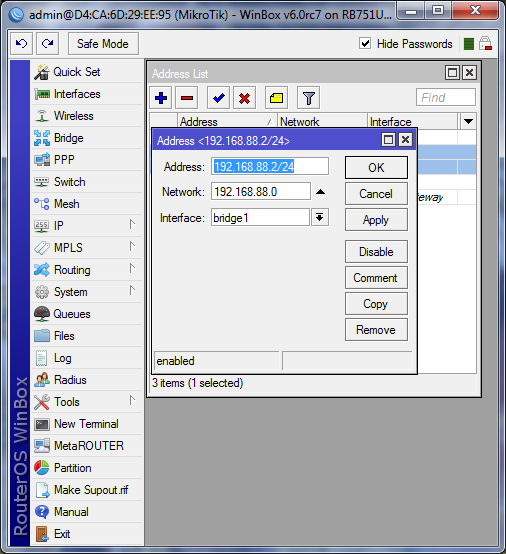Open Quick Set from sidebar

click(x=87, y=72)
